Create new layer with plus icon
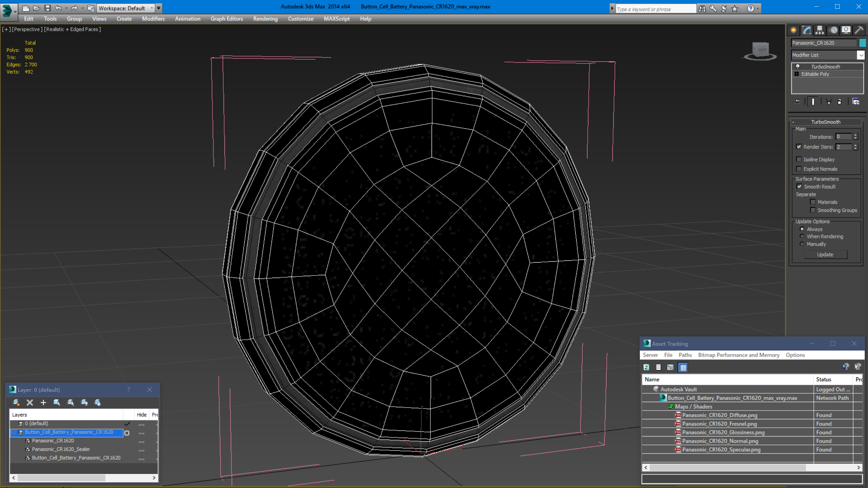This screenshot has width=868, height=488. pyautogui.click(x=43, y=402)
